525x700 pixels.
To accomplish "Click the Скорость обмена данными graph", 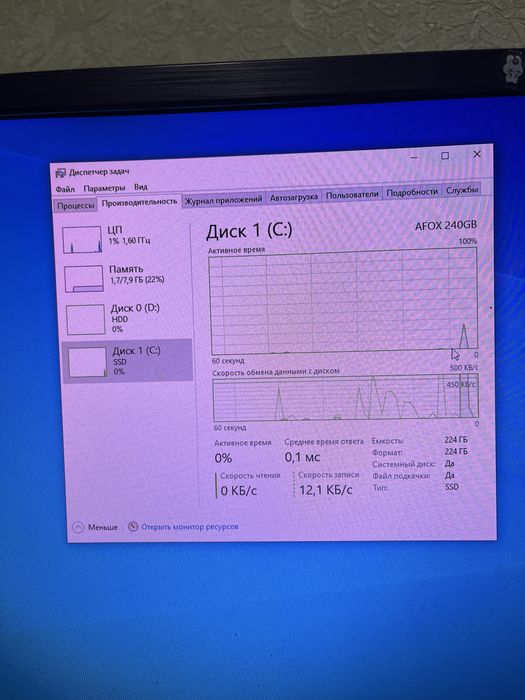I will click(346, 397).
